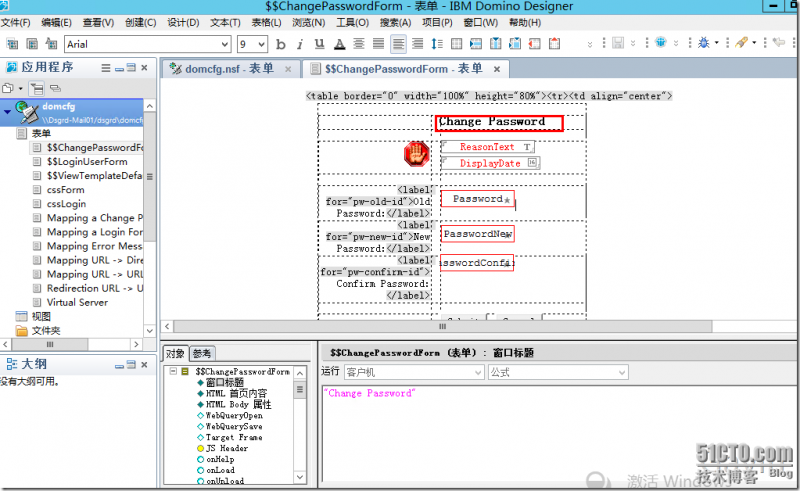Click the red stop-hand image on form
This screenshot has width=800, height=491.
[x=416, y=154]
